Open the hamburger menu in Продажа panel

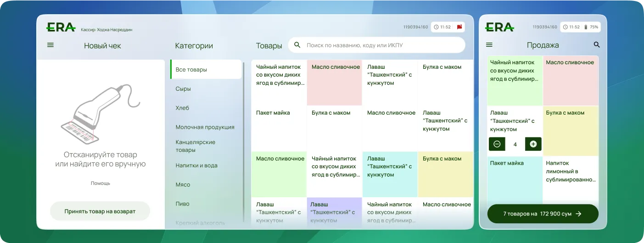(489, 45)
